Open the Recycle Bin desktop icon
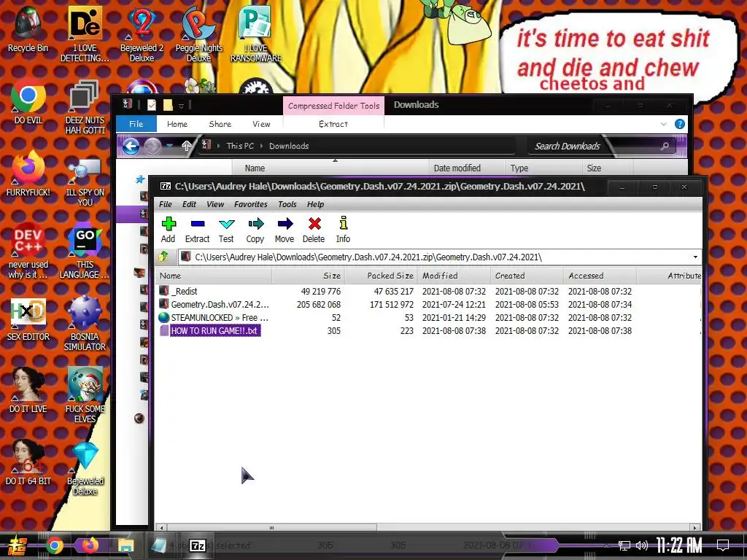Viewport: 747px width, 560px height. [28, 29]
